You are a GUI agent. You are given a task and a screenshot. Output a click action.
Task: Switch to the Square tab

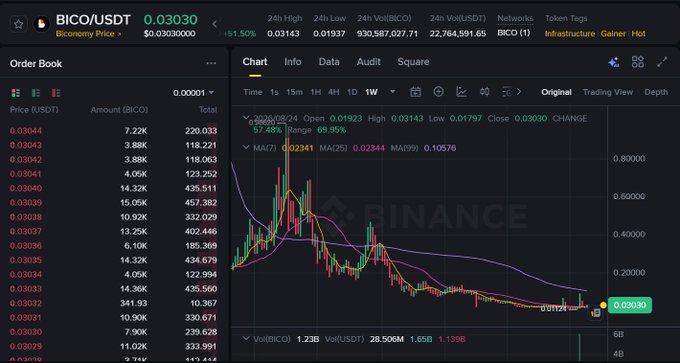[x=413, y=62]
